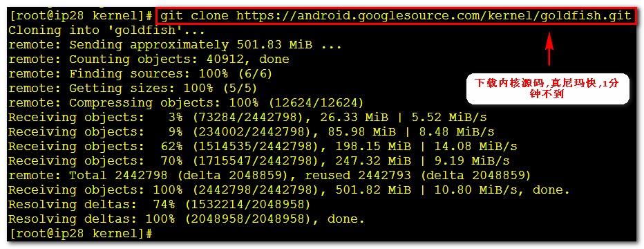The image size is (644, 249).
Task: Click the Receiving objects 70% progress line
Action: click(259, 161)
